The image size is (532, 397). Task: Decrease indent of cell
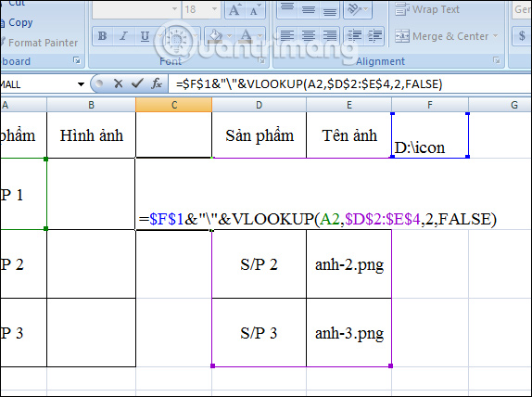tap(355, 36)
